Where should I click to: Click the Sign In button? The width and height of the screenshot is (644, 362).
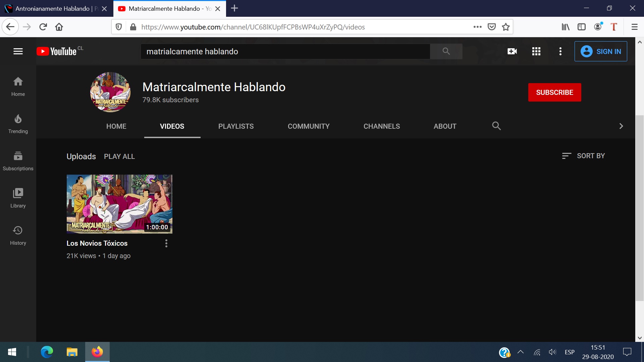point(601,51)
